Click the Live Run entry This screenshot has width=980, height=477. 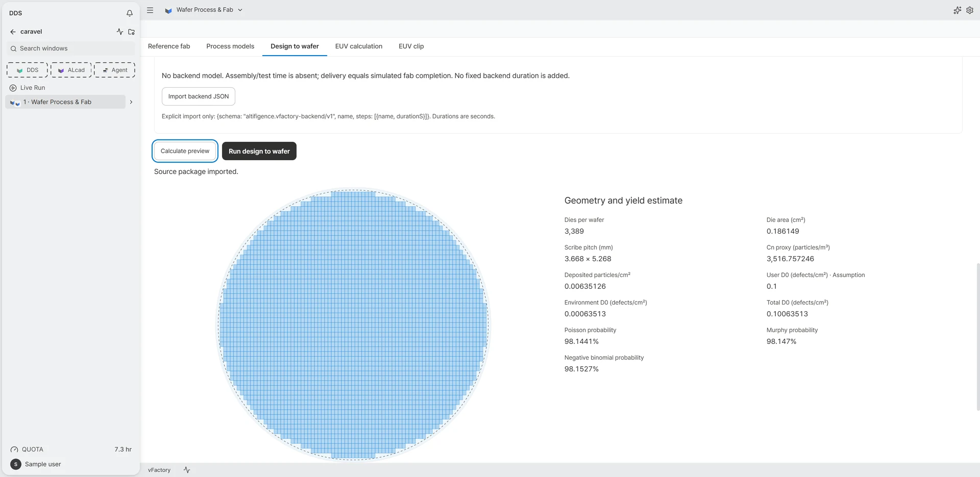33,88
